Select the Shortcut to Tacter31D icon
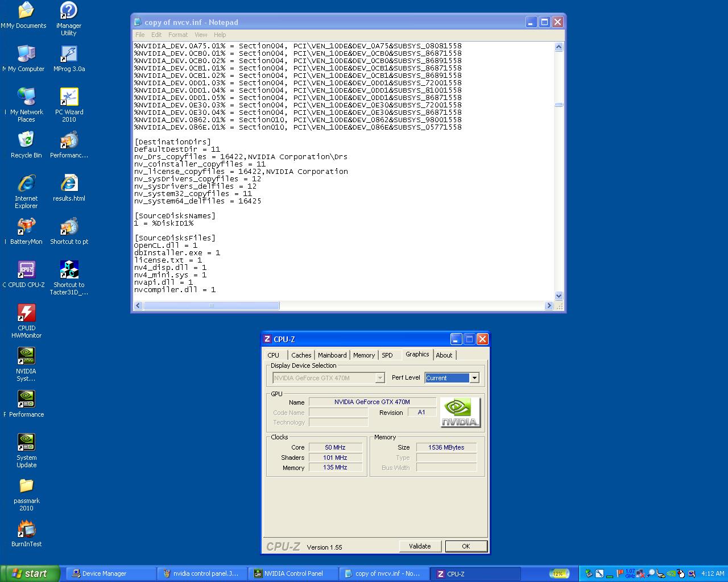Image resolution: width=728 pixels, height=582 pixels. pos(69,278)
